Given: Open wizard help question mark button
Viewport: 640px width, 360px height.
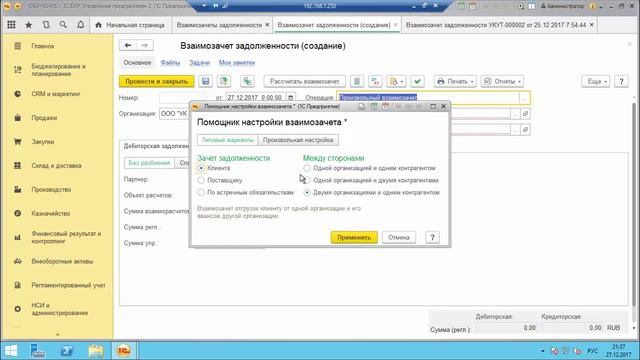Looking at the screenshot, I should click(432, 237).
